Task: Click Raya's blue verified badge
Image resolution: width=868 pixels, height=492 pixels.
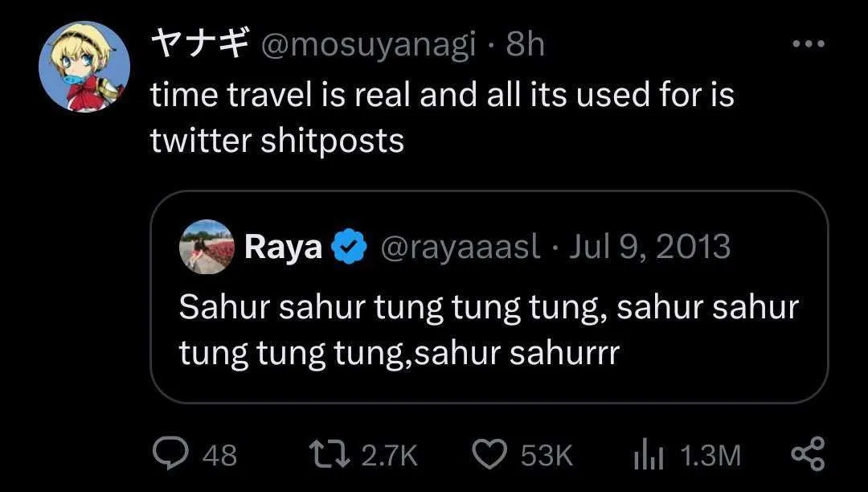Action: pos(350,248)
